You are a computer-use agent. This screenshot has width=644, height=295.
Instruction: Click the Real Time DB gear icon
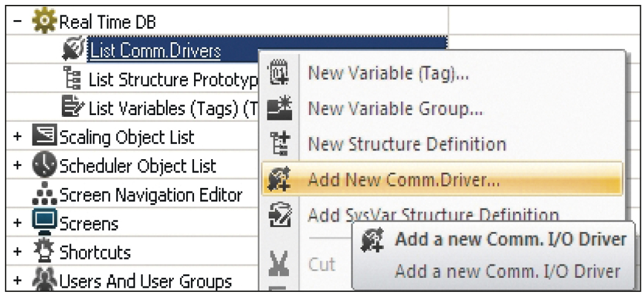[x=44, y=21]
